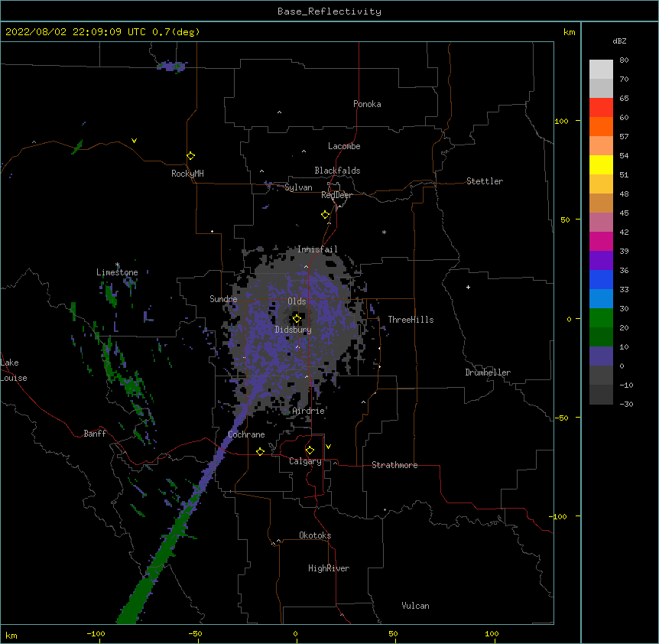The image size is (659, 644).
Task: Click the Ponoka city label
Action: (x=367, y=104)
